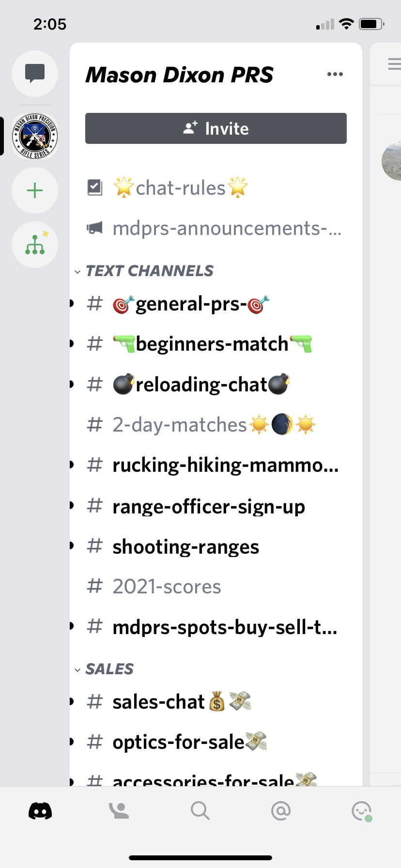Collapse the TEXT CHANNELS category
401x868 pixels.
click(144, 271)
